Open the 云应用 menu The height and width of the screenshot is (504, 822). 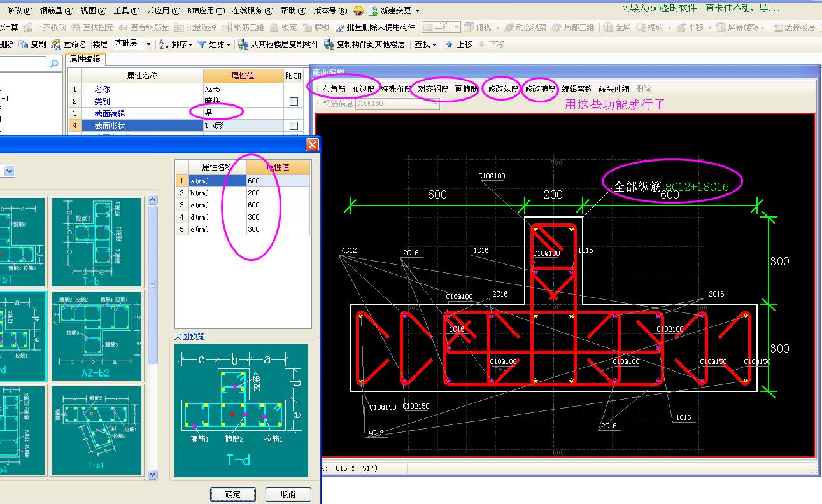(x=163, y=11)
